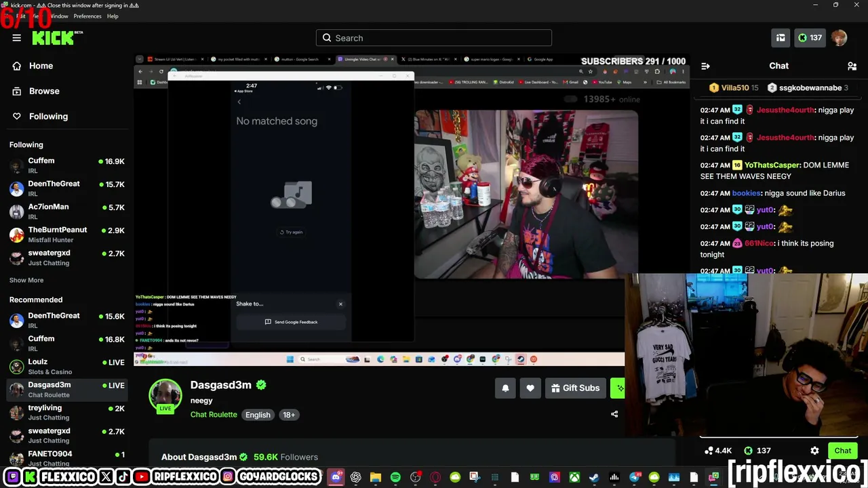868x488 pixels.
Task: Open Loulz channel in Recommended
Action: coord(67,367)
